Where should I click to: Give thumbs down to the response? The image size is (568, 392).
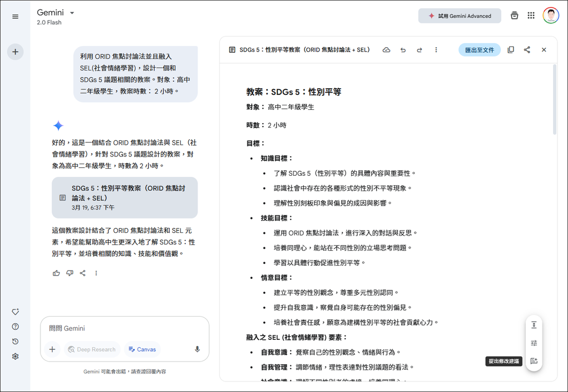pos(69,273)
